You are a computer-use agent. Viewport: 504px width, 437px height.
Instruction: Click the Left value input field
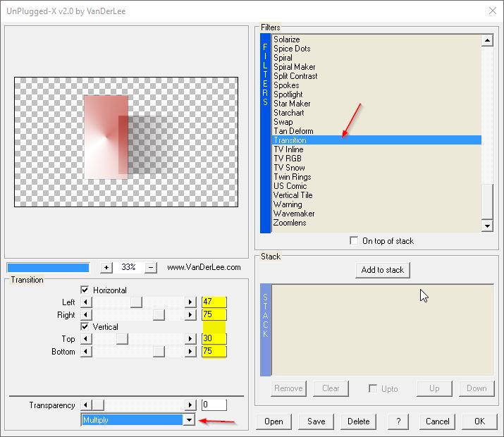214,302
